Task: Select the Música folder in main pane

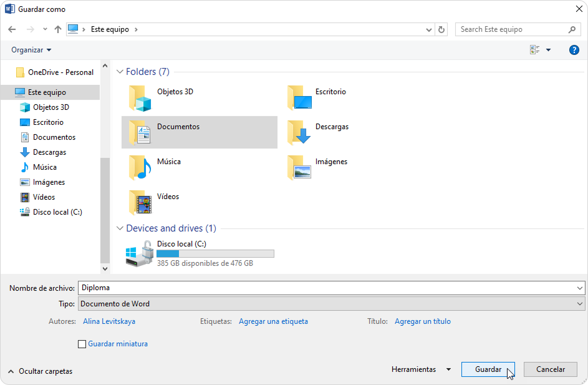Action: pyautogui.click(x=140, y=167)
